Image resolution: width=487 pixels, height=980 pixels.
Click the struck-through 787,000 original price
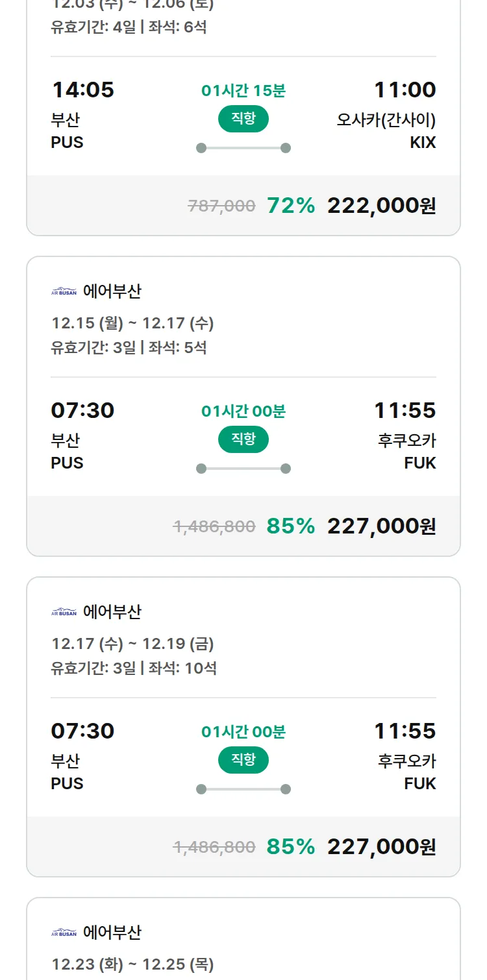click(x=221, y=206)
